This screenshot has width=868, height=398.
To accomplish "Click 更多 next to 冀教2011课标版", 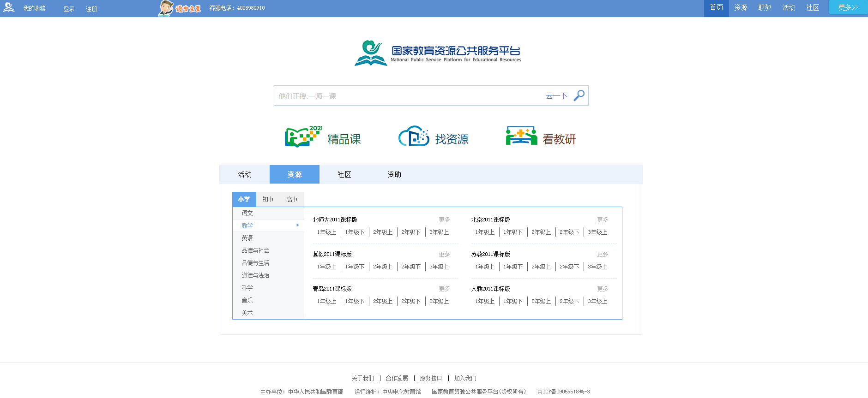I will [444, 254].
